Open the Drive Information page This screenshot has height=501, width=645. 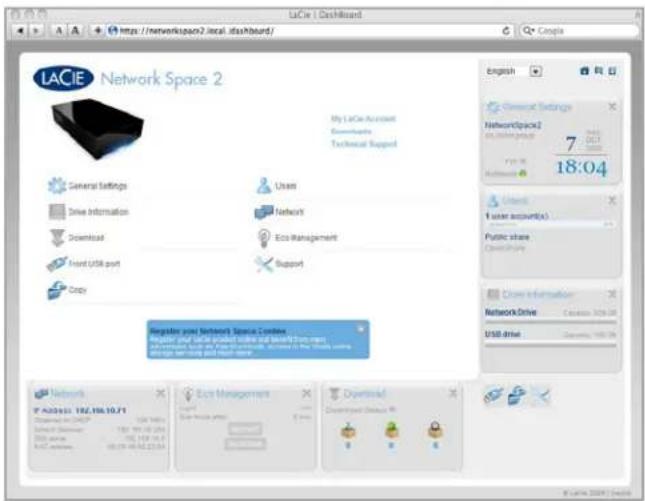[88, 212]
